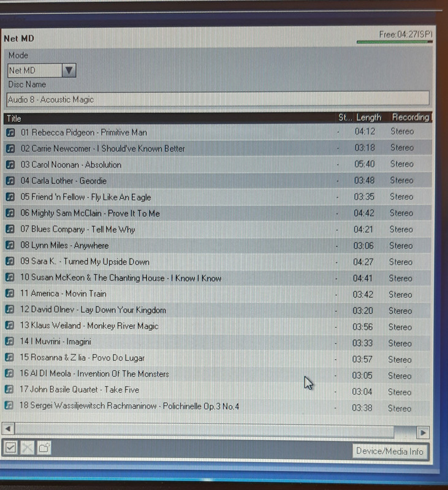Click music icon of Friend 'n Fellow track

click(10, 197)
